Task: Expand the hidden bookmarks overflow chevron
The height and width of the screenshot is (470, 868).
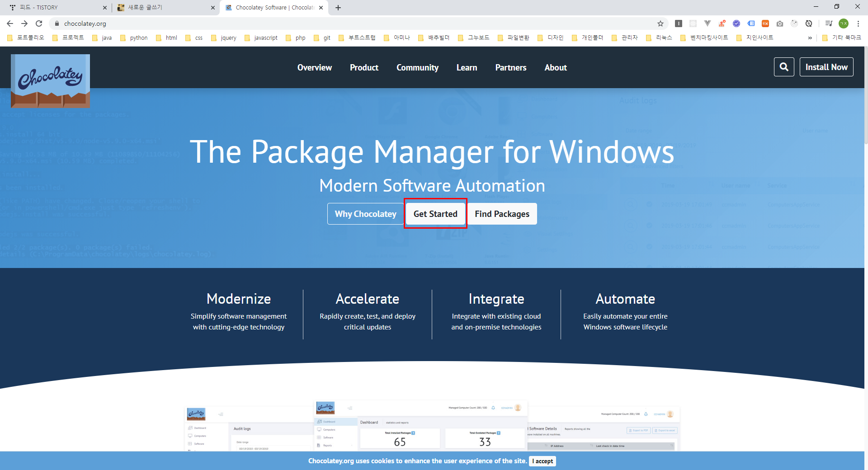Action: tap(810, 38)
